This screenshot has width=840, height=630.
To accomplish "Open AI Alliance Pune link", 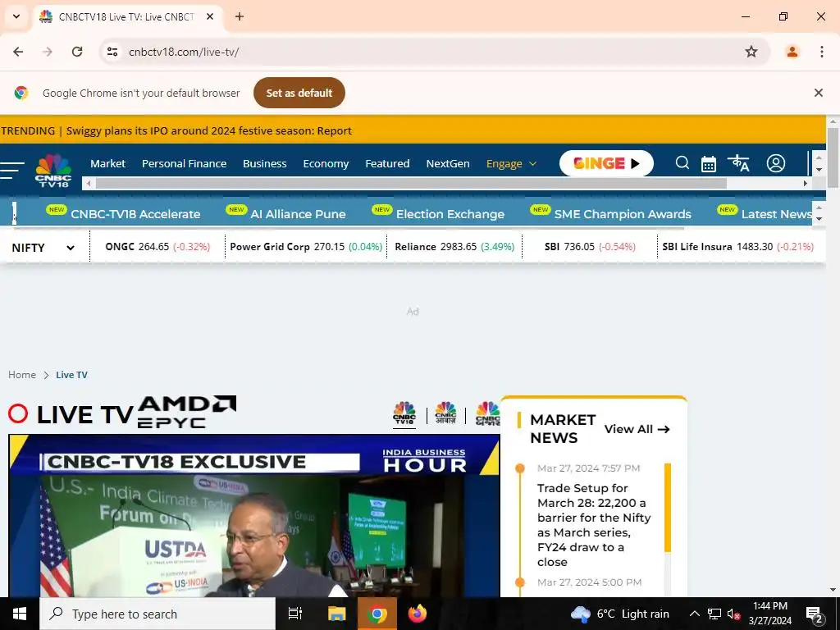I will [x=298, y=214].
